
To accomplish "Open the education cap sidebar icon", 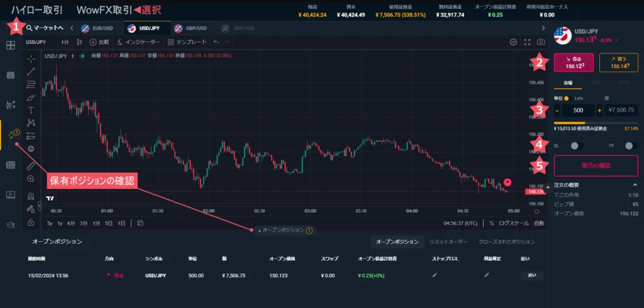I will click(11, 225).
